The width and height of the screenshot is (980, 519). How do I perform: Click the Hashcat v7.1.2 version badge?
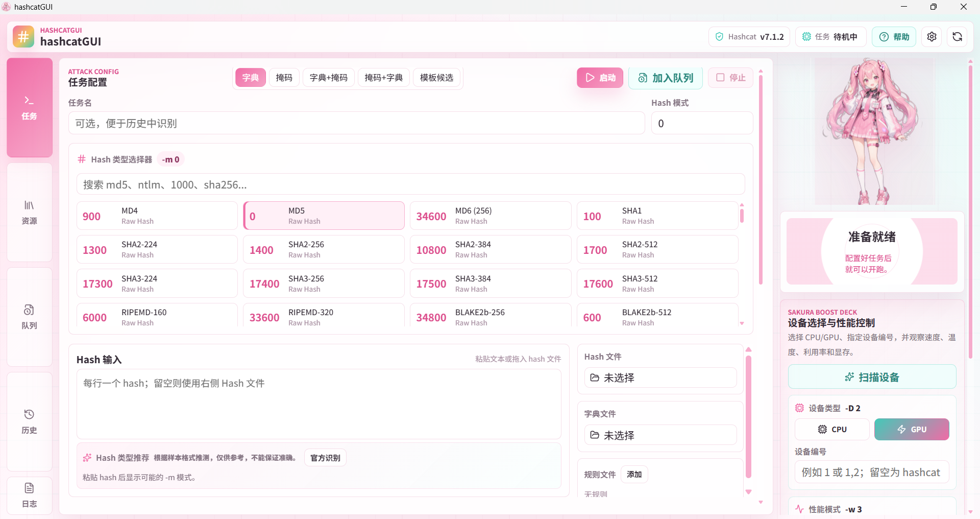[x=749, y=37]
